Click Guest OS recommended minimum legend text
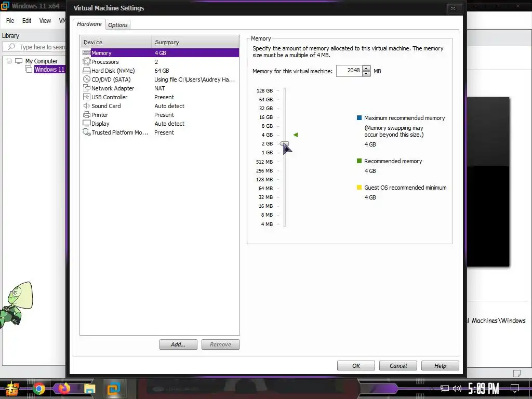 point(405,188)
